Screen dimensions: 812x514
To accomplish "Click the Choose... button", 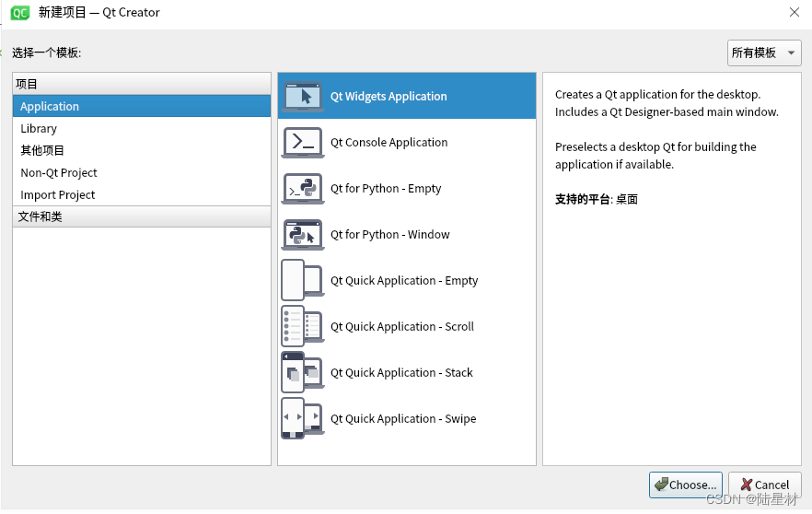I will coord(686,485).
